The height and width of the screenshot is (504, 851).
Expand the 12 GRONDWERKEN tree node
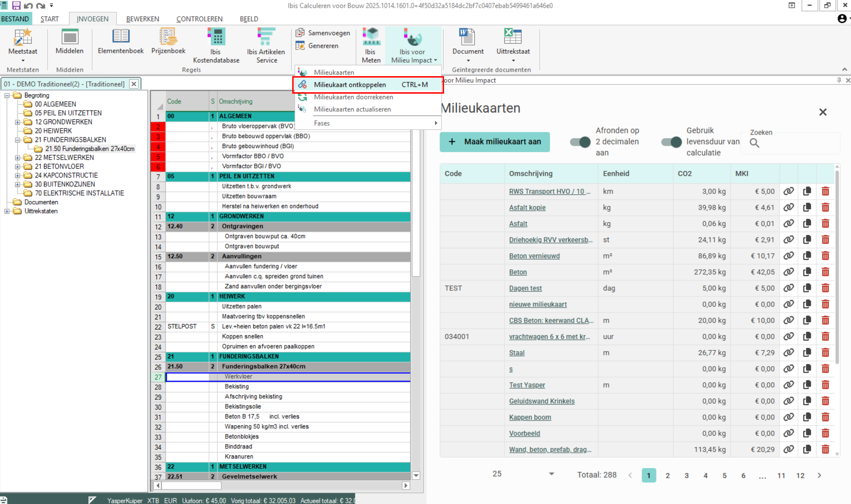click(x=17, y=122)
